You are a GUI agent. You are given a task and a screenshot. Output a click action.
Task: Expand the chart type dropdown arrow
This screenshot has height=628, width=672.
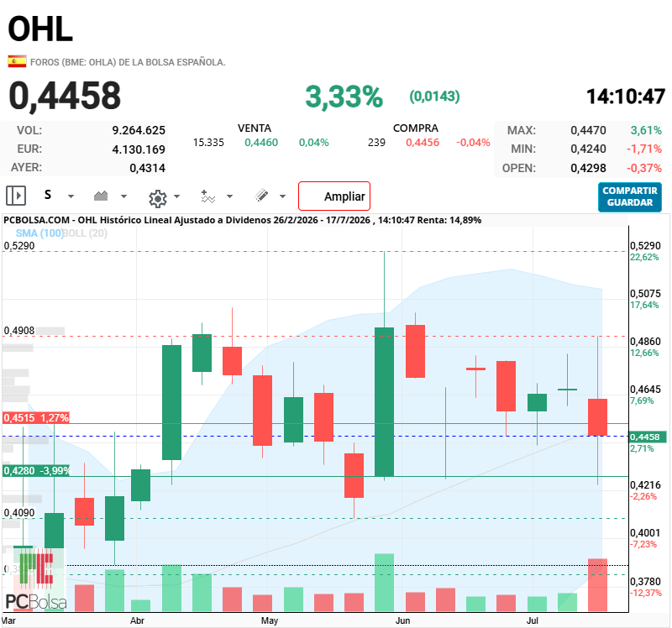tap(123, 196)
